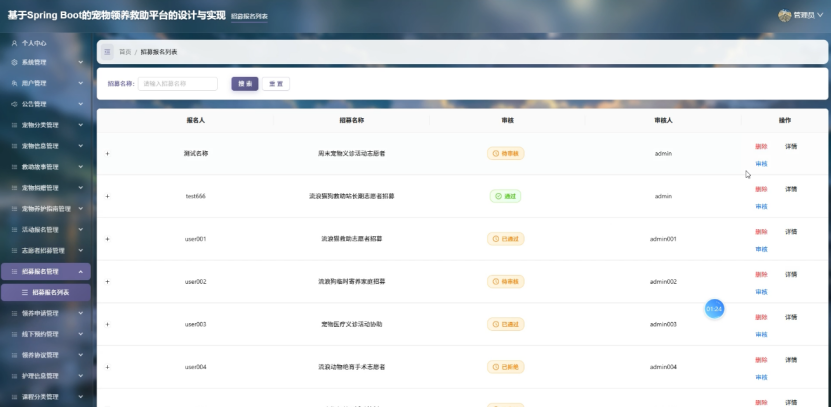This screenshot has width=831, height=407.
Task: Delete the user003 registration row
Action: 761,317
